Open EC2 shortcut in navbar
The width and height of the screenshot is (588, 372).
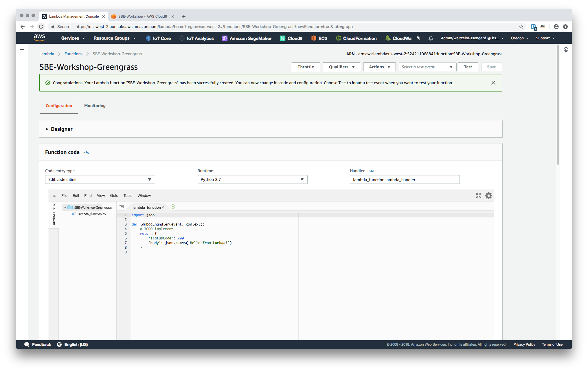319,38
